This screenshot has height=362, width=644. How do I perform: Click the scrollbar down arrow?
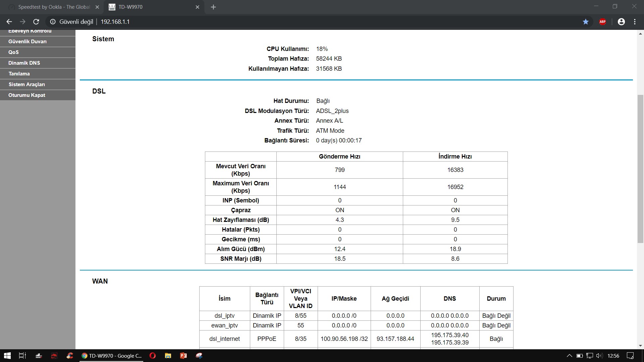coord(640,346)
